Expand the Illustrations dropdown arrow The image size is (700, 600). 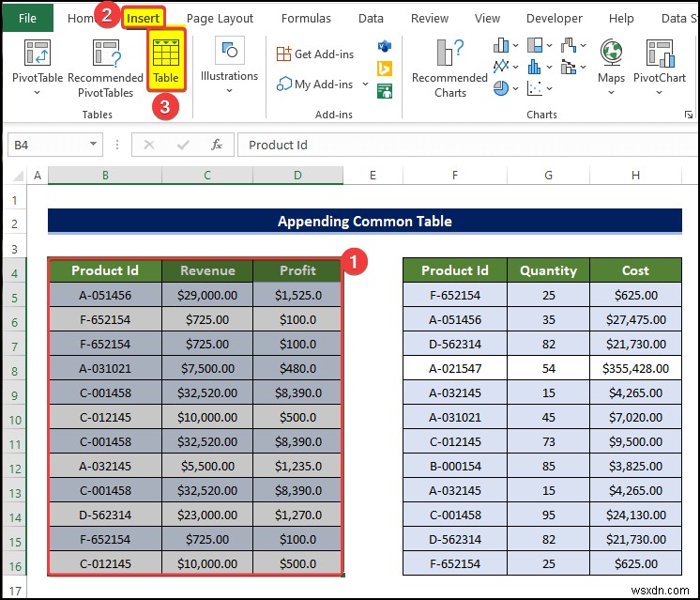230,91
